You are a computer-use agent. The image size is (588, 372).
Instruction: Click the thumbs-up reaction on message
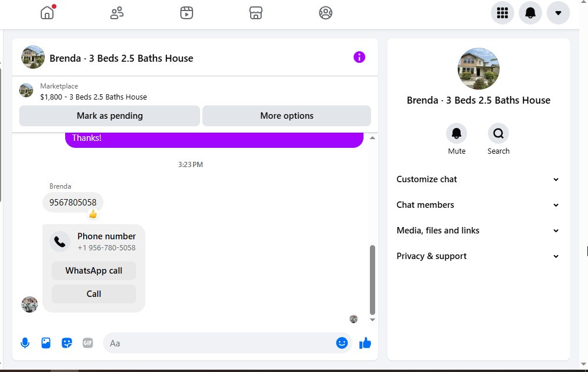92,214
